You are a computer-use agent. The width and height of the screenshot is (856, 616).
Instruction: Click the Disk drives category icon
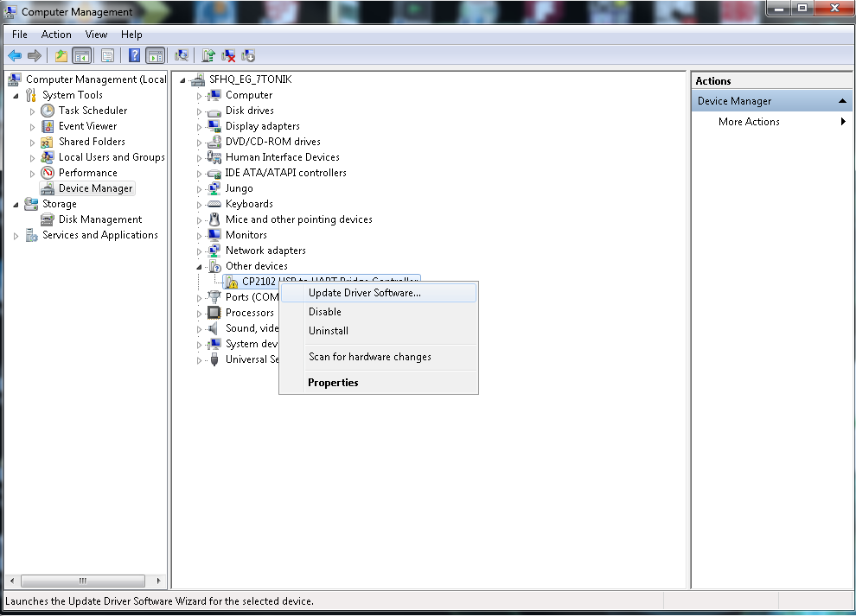pos(214,111)
